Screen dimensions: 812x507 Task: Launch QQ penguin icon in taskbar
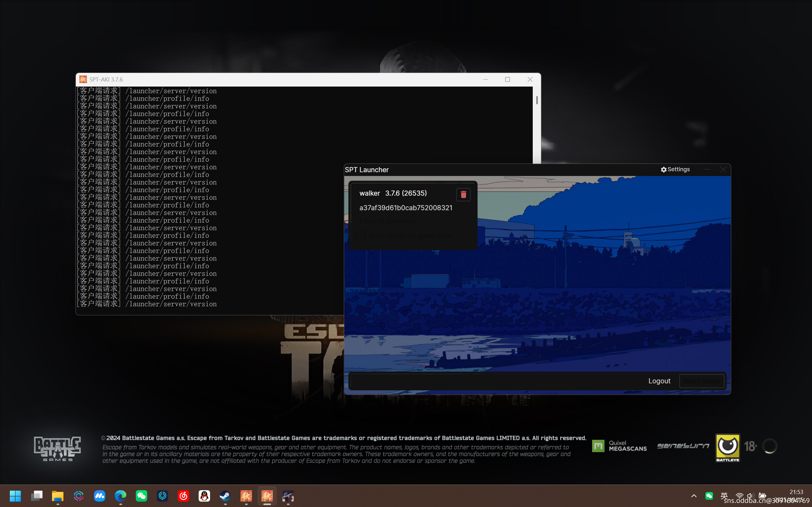point(204,496)
